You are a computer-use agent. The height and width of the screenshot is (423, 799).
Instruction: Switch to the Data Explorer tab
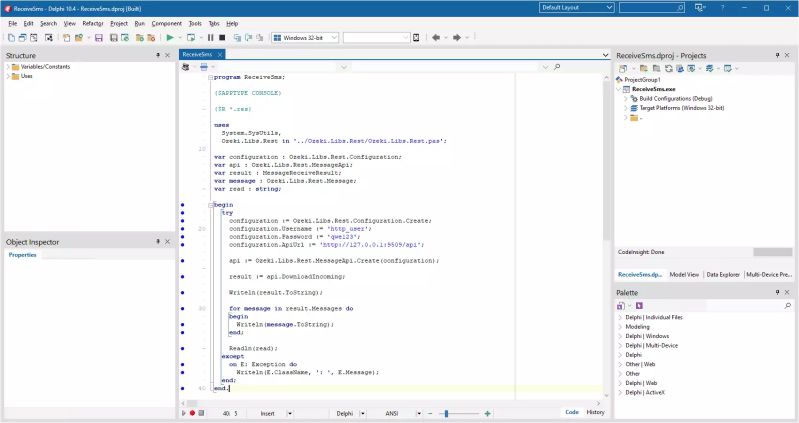coord(723,274)
